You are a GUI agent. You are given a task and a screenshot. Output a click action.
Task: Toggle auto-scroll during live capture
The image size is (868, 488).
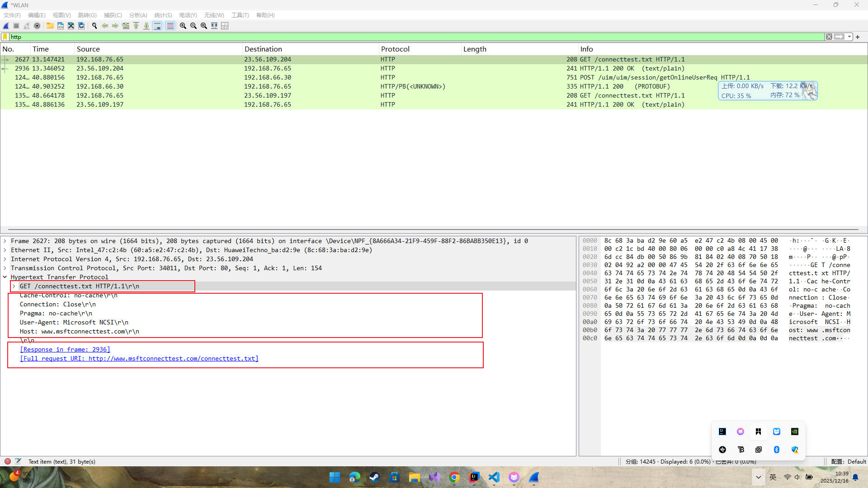click(x=157, y=26)
